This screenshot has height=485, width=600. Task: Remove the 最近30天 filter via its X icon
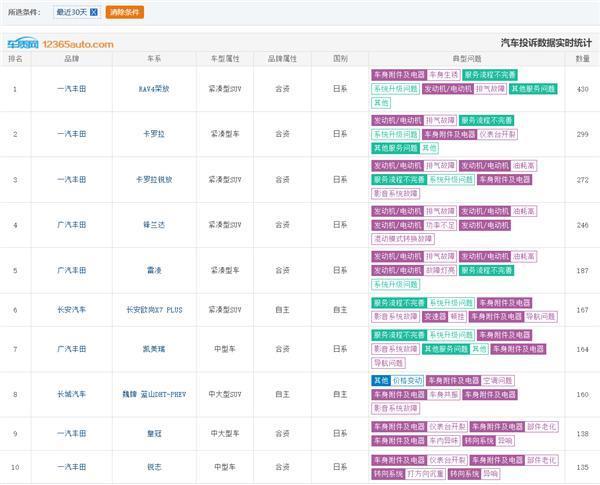point(94,12)
